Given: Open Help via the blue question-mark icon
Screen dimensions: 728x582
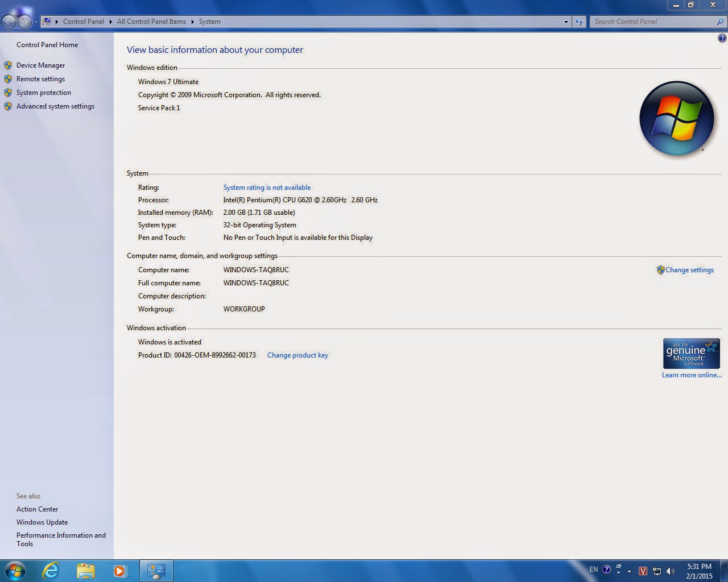Looking at the screenshot, I should pos(722,39).
